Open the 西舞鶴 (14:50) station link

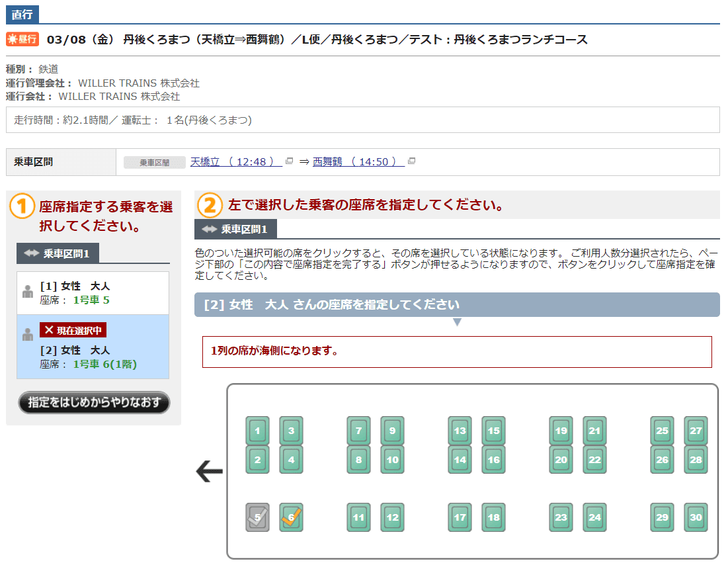pyautogui.click(x=358, y=161)
